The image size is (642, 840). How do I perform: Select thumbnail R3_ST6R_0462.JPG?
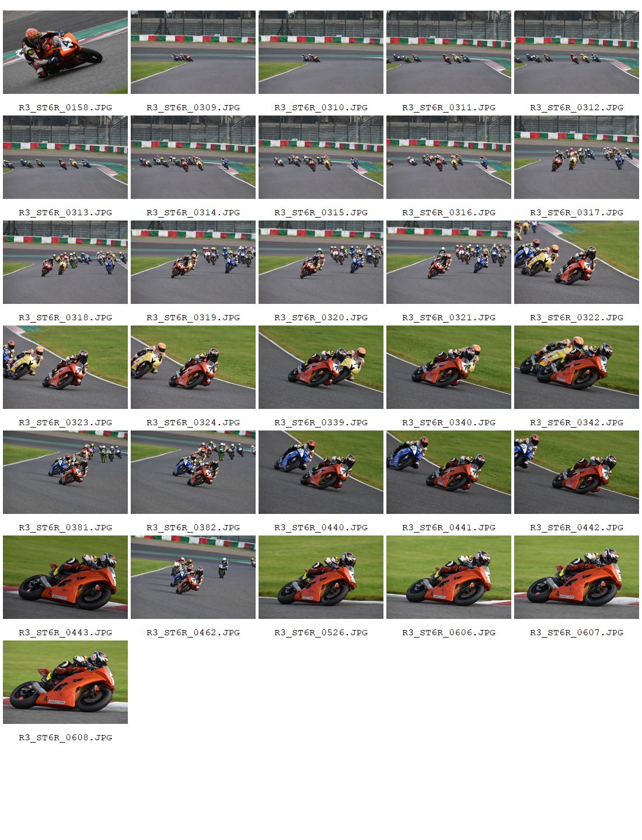(193, 577)
